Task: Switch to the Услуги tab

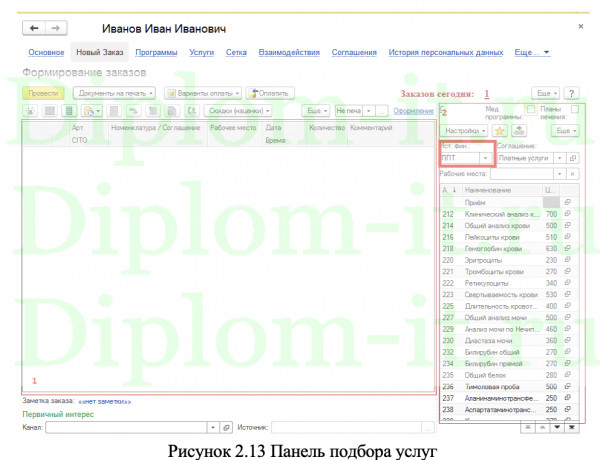Action: point(201,52)
